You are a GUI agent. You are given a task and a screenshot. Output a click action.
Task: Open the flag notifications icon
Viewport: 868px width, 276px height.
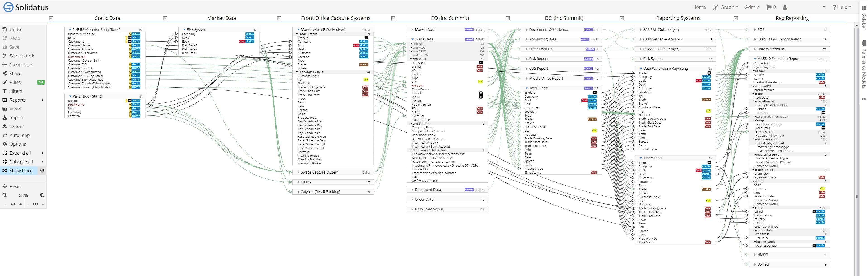click(x=769, y=7)
